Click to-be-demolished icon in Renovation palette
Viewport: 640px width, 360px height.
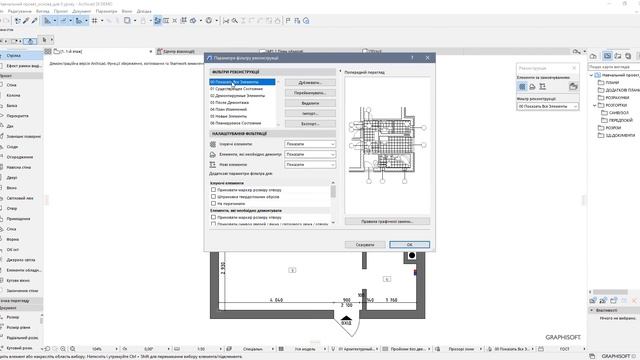pos(532,87)
